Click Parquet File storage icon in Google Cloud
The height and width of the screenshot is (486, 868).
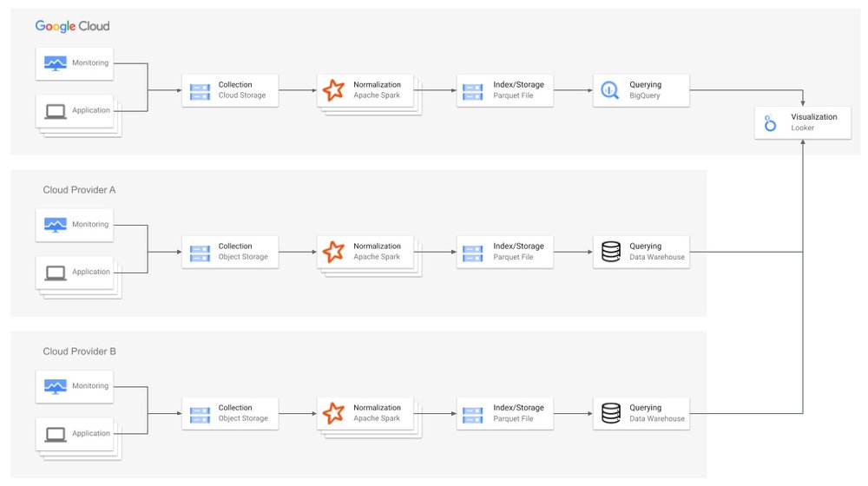click(x=472, y=90)
